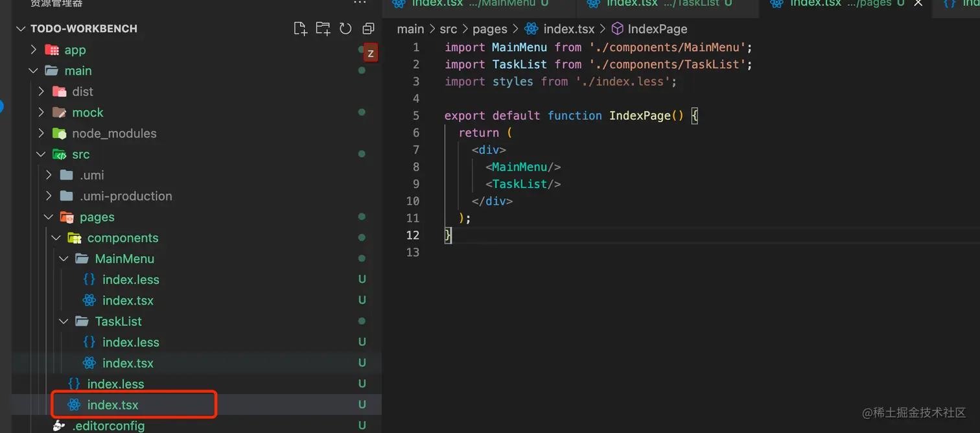Click the braces icon of TaskList index.less
980x433 pixels.
(89, 342)
